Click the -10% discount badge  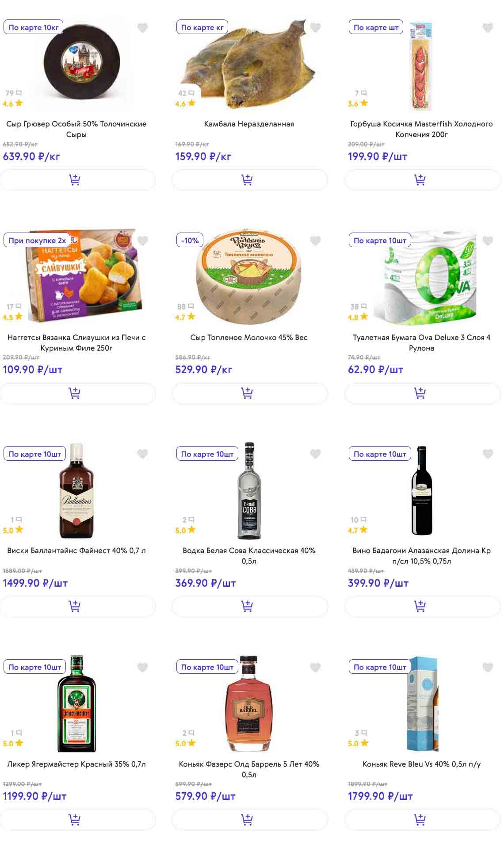(190, 241)
